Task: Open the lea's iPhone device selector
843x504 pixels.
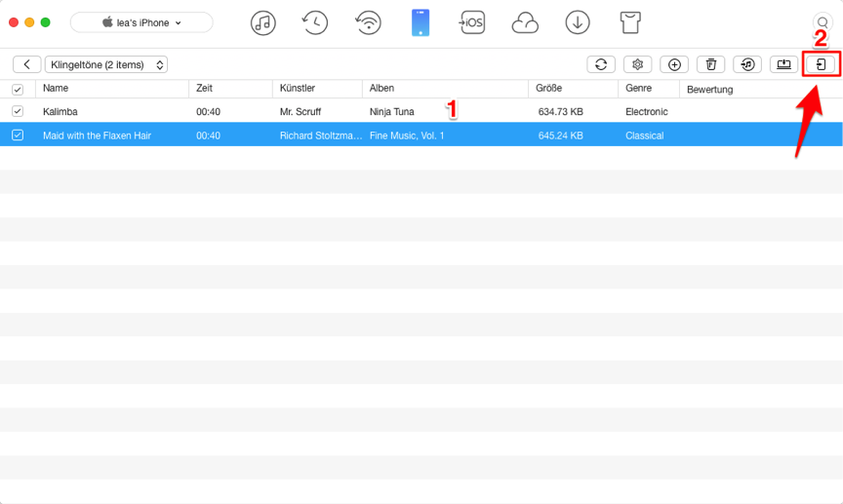Action: (141, 22)
